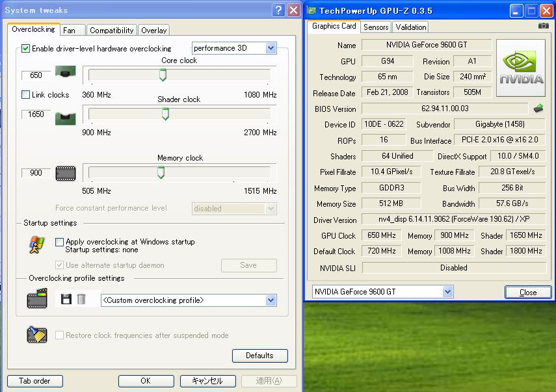Click the 適用(A) apply button

point(269,381)
